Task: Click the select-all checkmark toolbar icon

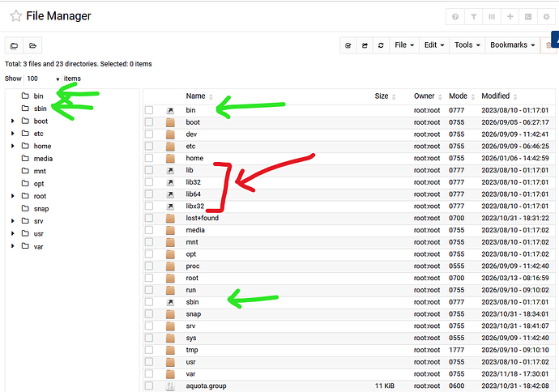Action: 348,45
